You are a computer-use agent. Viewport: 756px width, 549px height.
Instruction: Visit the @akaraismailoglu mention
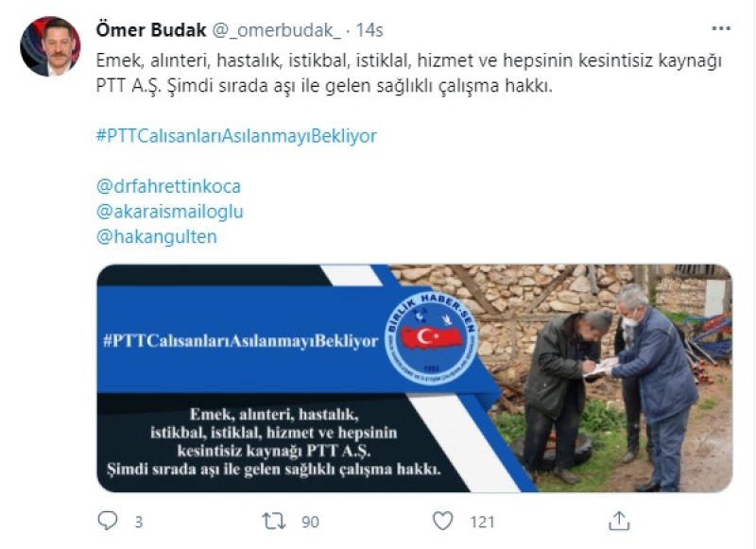point(170,212)
